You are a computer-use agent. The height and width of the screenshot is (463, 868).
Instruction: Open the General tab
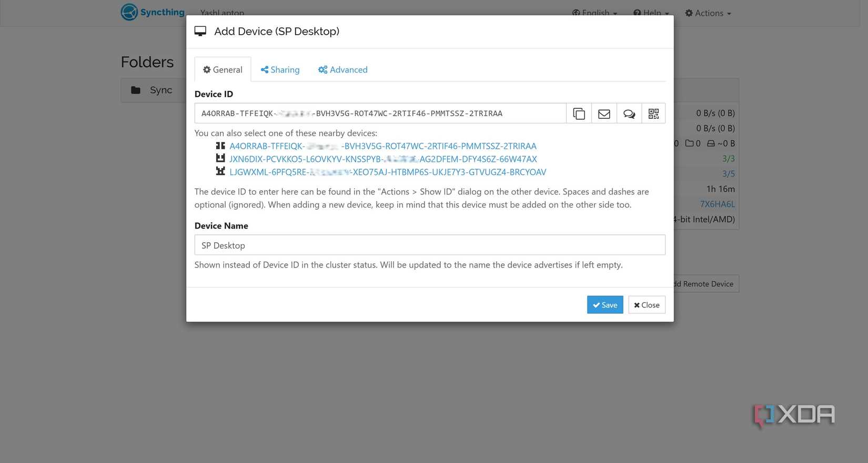[x=223, y=69]
